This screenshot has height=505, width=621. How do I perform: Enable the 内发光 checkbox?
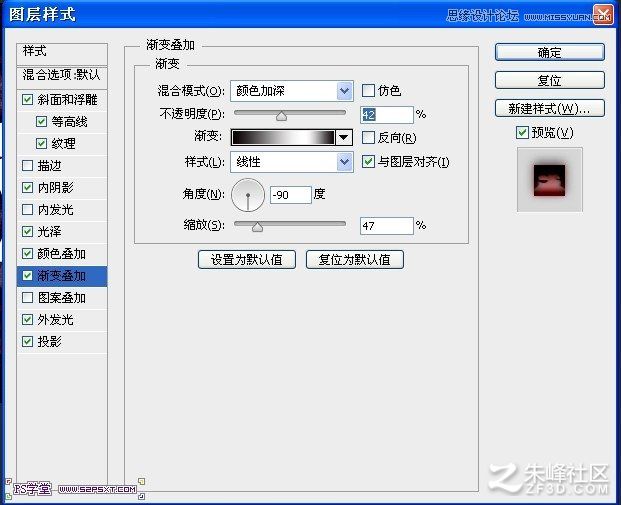pos(27,209)
